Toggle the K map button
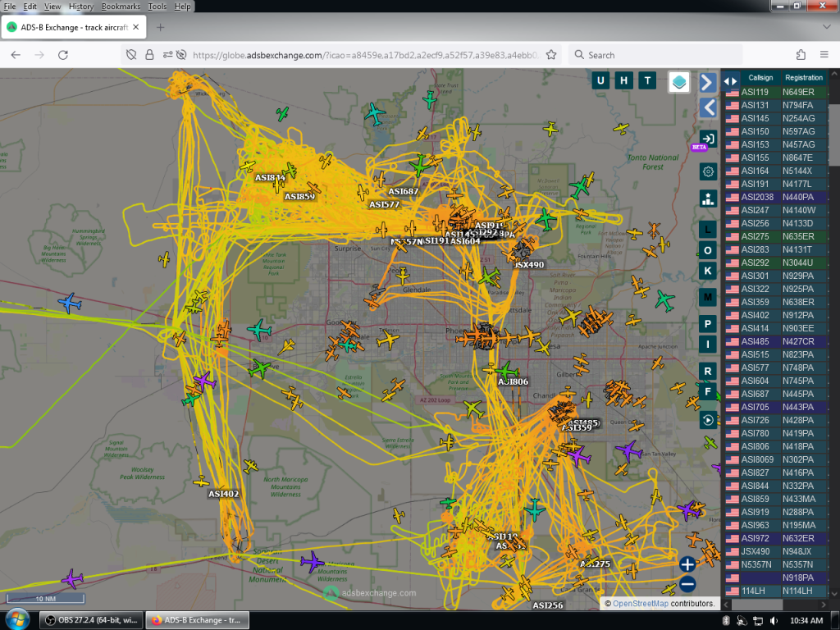 [x=708, y=271]
